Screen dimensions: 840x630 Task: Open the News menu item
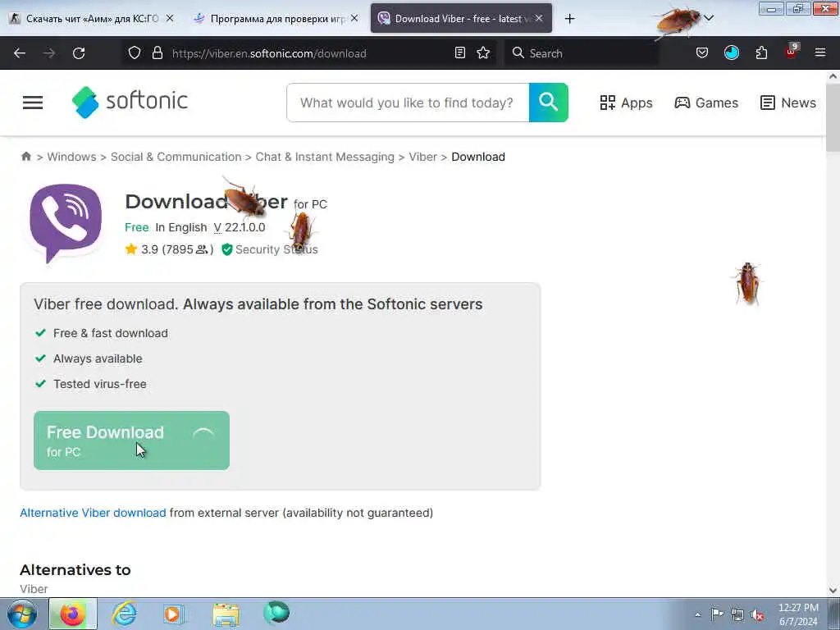788,103
